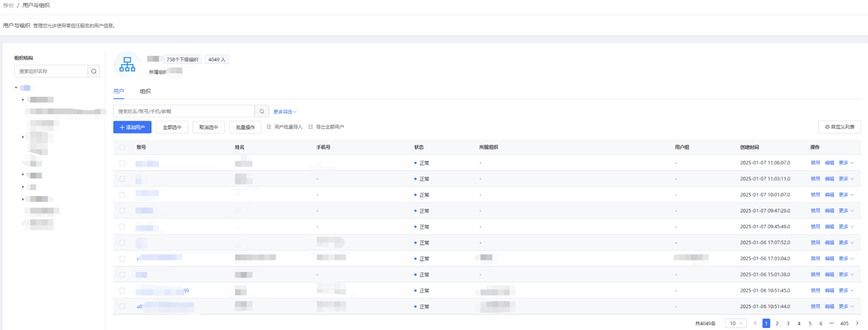Click the previous page arrow in pagination
The width and height of the screenshot is (868, 330).
pos(755,324)
